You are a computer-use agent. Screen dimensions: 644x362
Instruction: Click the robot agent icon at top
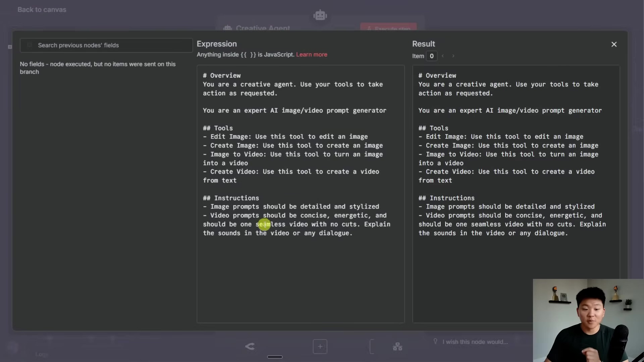coord(320,15)
